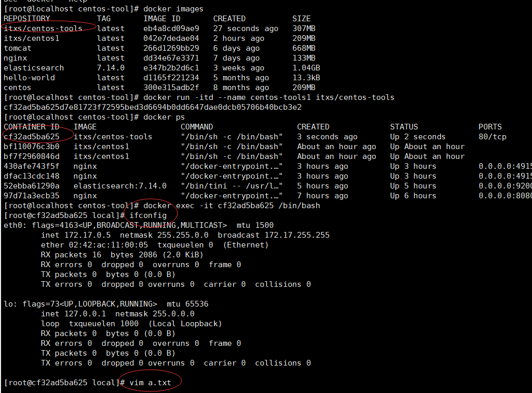Screen dimensions: 532x393
Task: Select image ID dd34e67e3371
Action: [171, 58]
